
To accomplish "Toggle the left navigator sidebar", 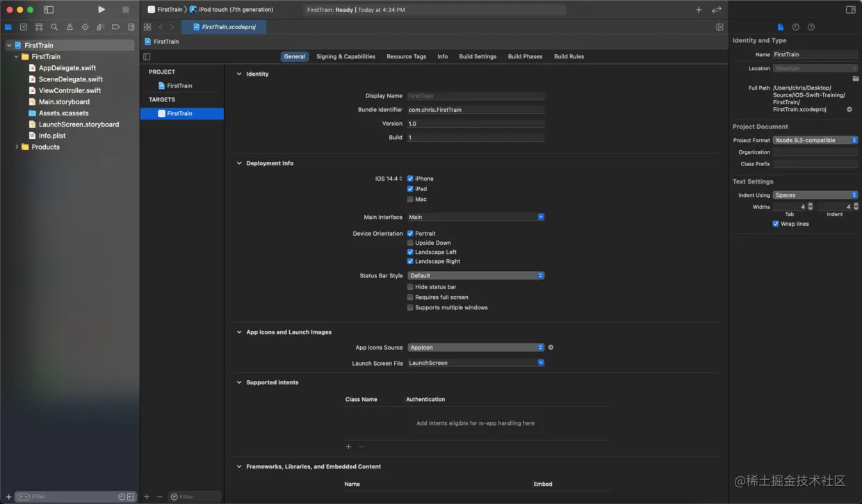I will click(49, 10).
